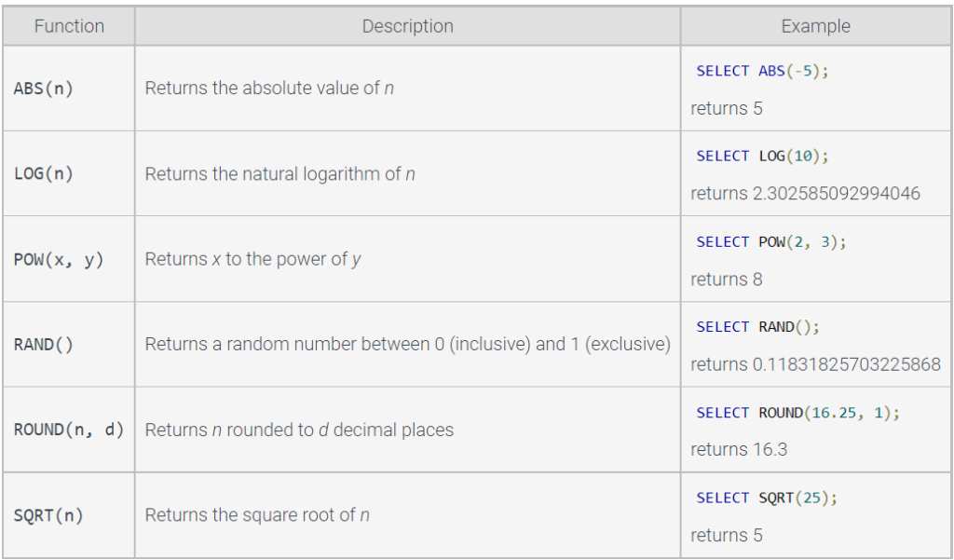Click the SELECT LOG(10); code example
954x560 pixels.
coord(762,157)
